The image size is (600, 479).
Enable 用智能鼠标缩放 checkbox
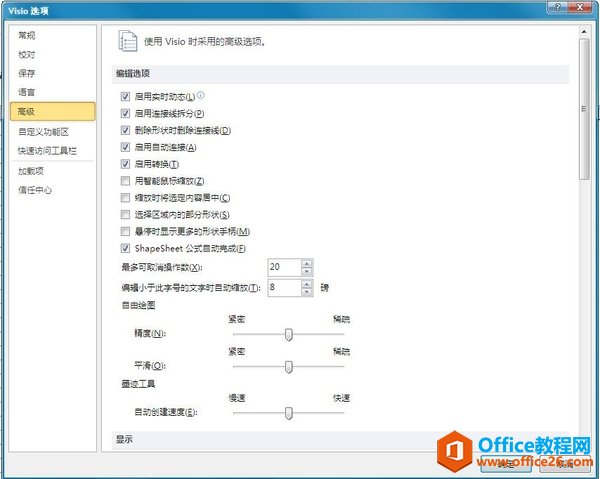(x=125, y=181)
